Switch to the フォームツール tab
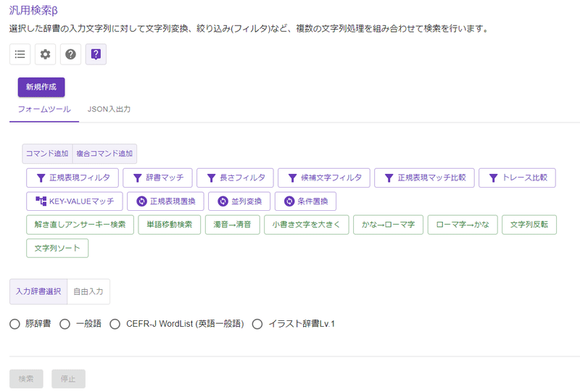This screenshot has width=580, height=392. tap(44, 109)
